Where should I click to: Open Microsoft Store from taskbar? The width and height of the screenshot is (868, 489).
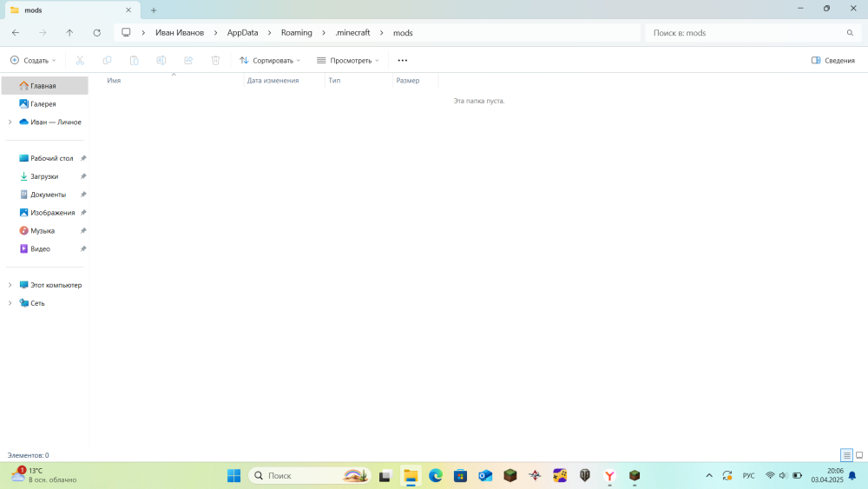[x=461, y=476]
